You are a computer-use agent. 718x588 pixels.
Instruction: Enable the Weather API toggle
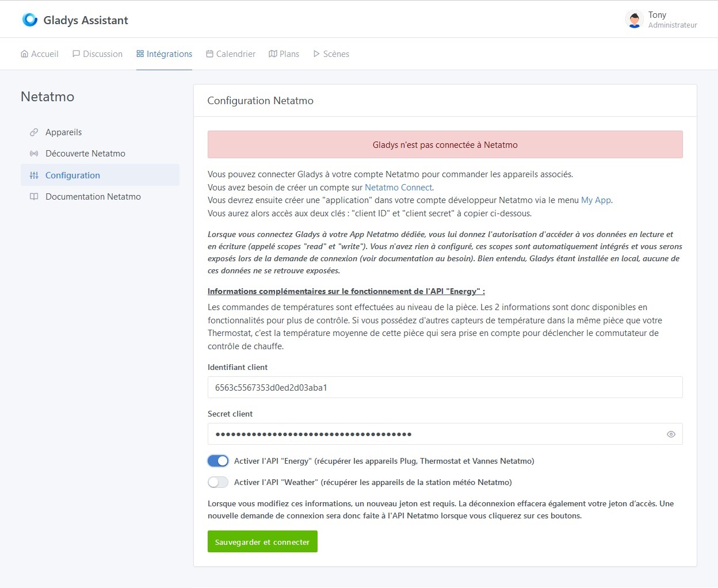tap(217, 482)
